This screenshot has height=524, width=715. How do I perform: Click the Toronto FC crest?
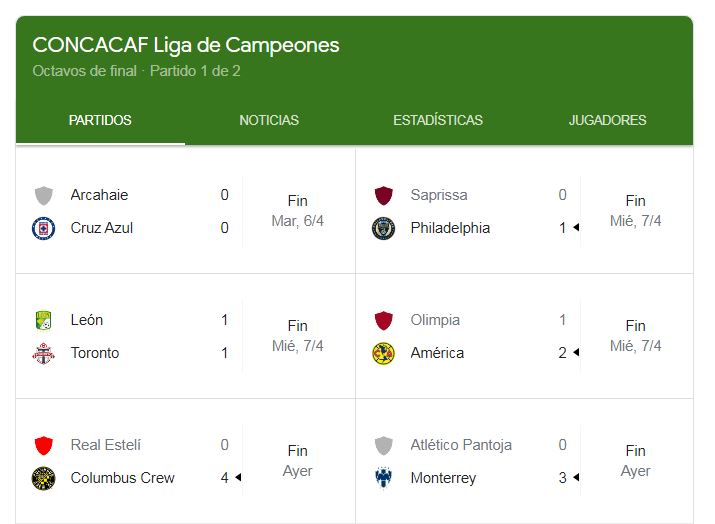(43, 353)
